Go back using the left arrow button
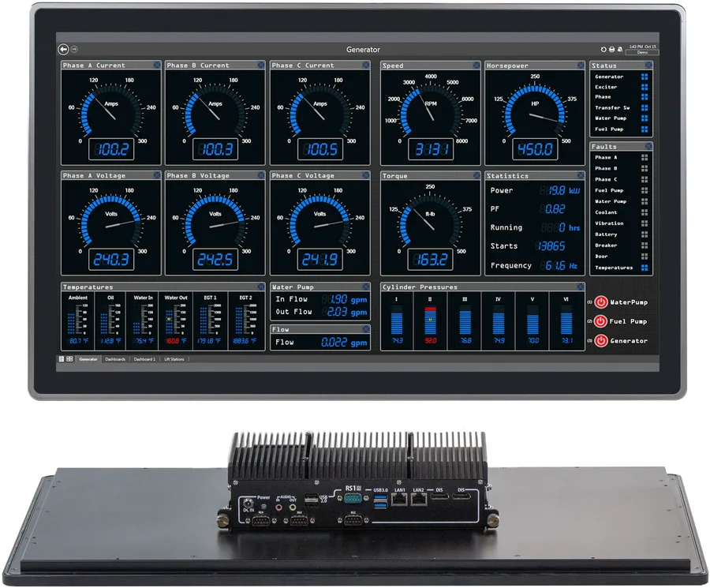 pos(63,50)
